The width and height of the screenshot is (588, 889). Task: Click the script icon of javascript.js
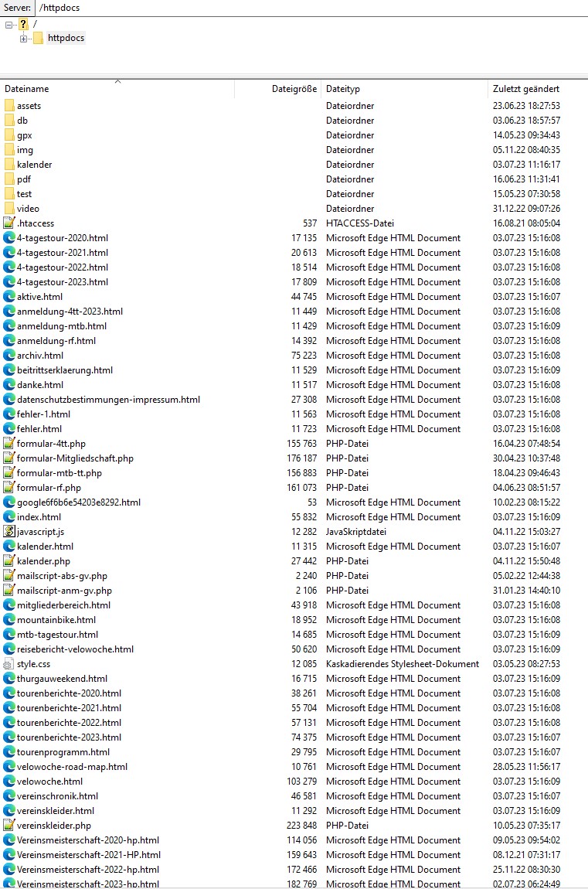pos(9,532)
